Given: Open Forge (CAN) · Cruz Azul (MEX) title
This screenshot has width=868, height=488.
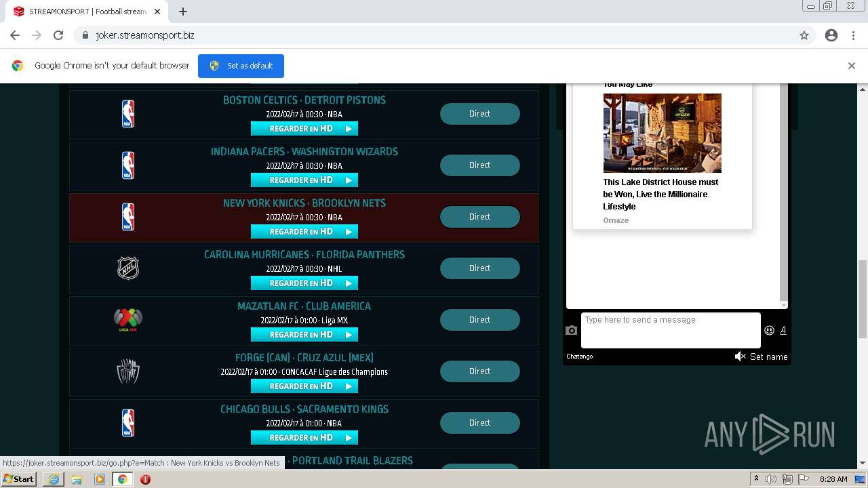Looking at the screenshot, I should (x=304, y=358).
